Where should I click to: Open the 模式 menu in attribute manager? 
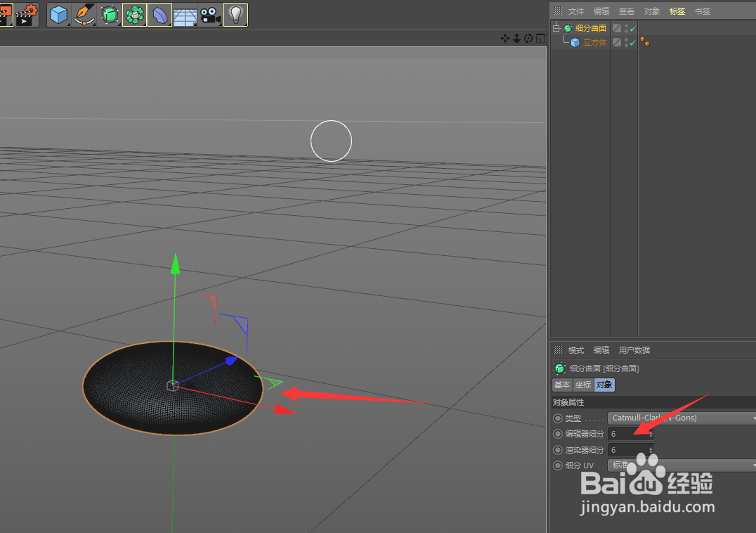575,350
